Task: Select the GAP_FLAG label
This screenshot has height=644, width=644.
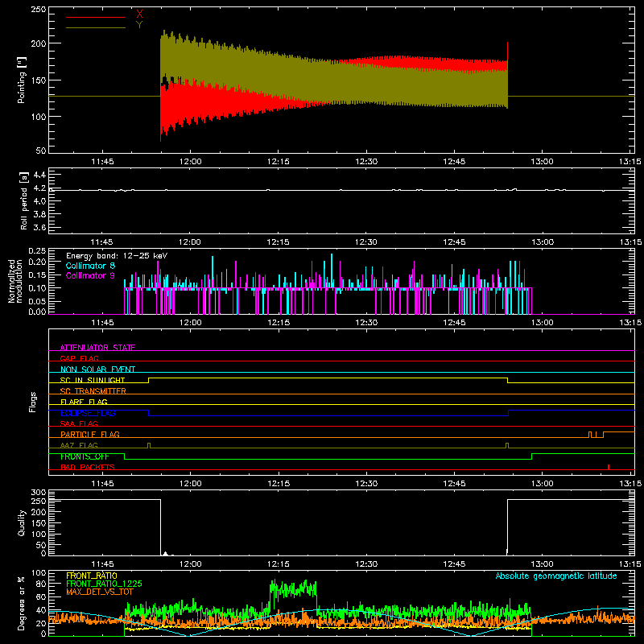Action: coord(79,358)
